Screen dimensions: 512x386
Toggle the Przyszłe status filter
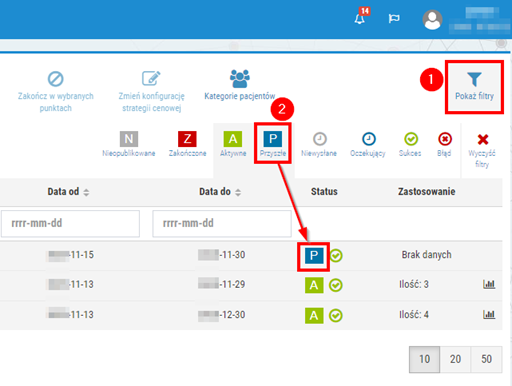click(x=273, y=144)
